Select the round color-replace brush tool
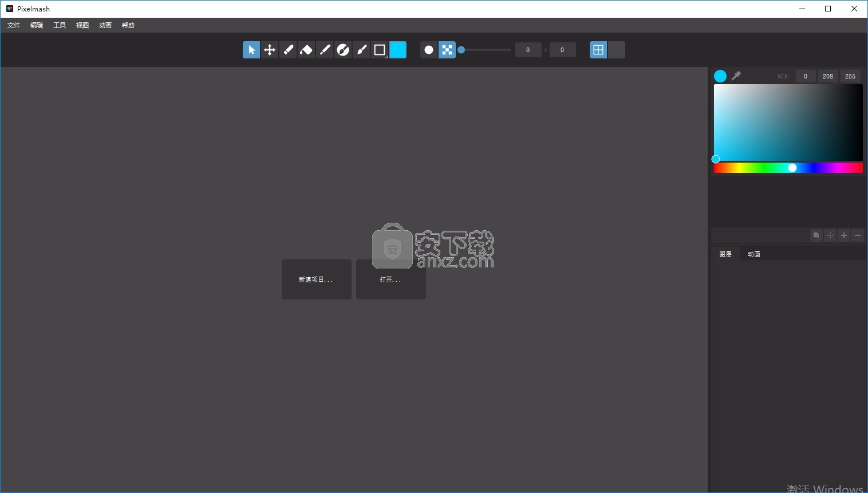Screen dimensions: 868x493 tap(343, 50)
